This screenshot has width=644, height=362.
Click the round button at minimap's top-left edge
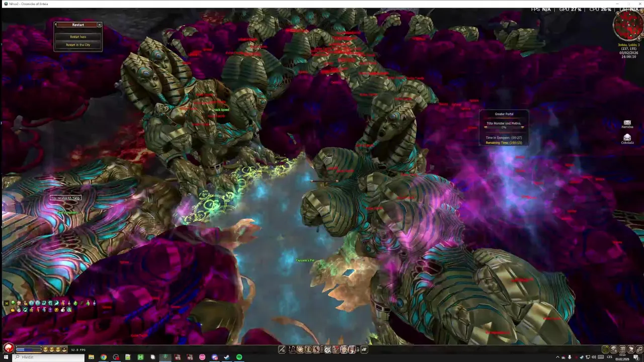coord(618,14)
